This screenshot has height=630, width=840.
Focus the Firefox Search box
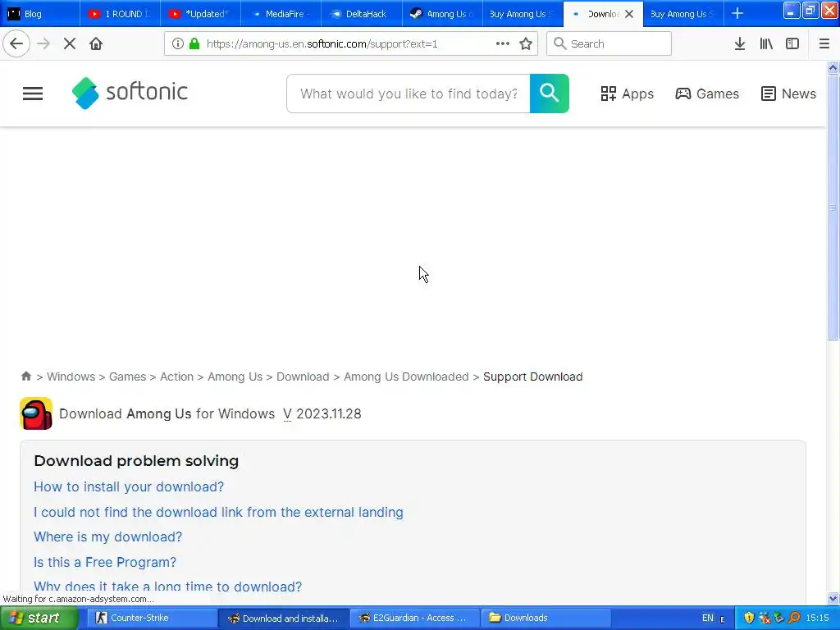tap(609, 43)
